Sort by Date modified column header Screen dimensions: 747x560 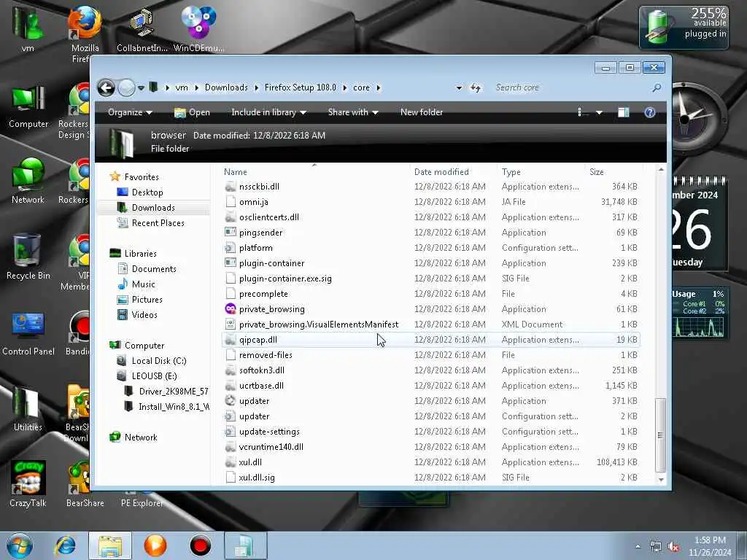coord(441,172)
